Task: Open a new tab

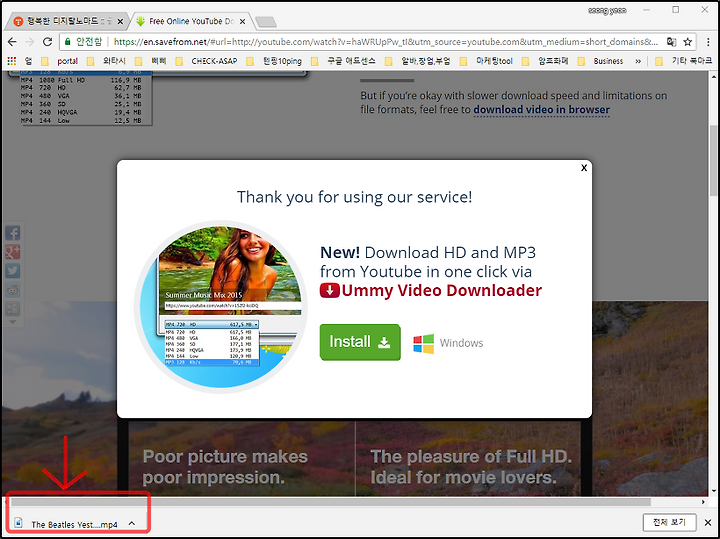Action: (266, 22)
